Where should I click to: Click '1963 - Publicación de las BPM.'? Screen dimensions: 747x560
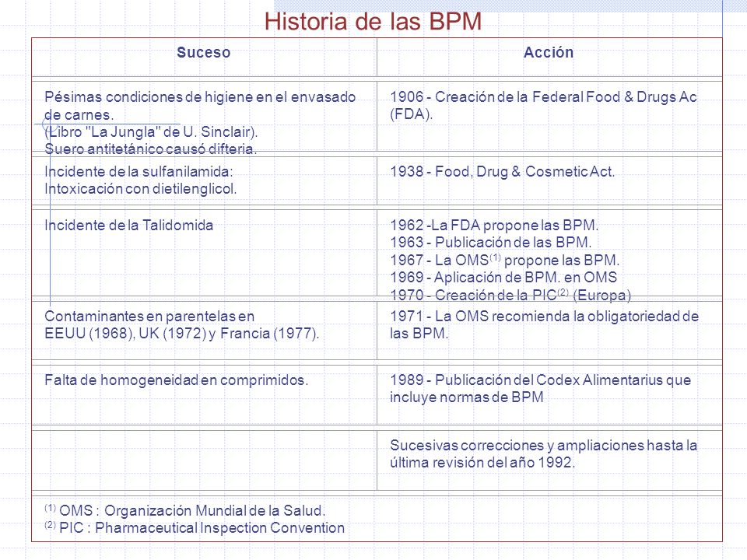pyautogui.click(x=491, y=243)
